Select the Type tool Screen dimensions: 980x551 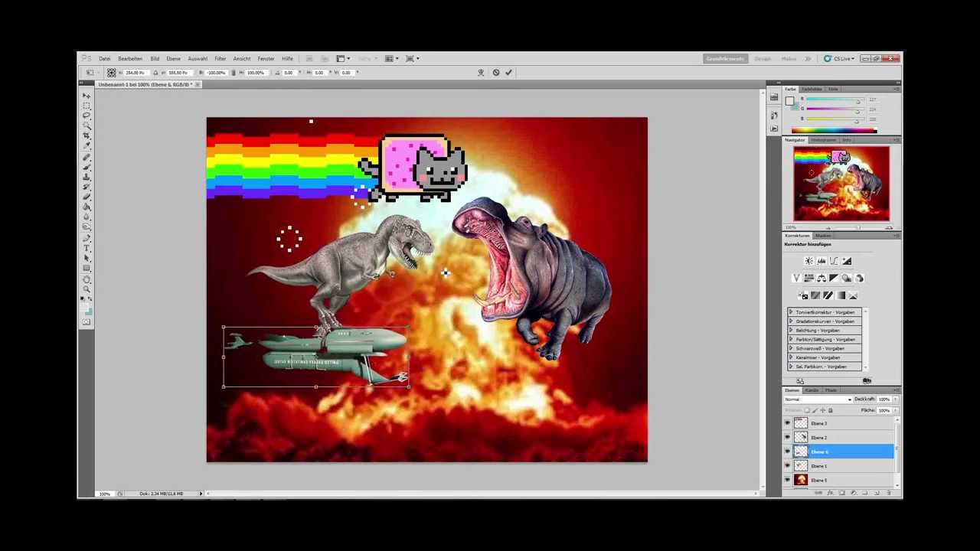(87, 248)
